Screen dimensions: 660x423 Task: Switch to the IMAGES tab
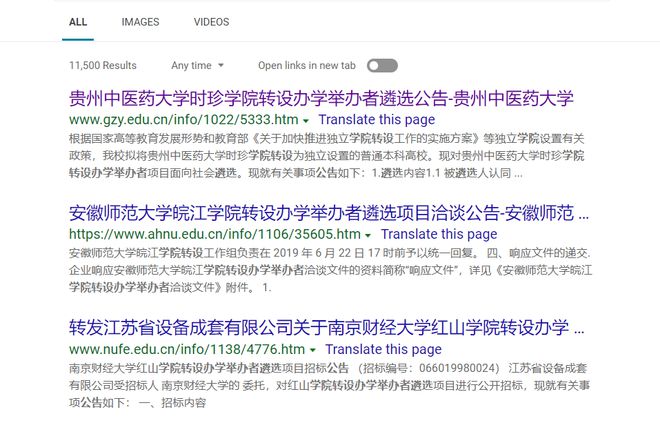tap(140, 21)
